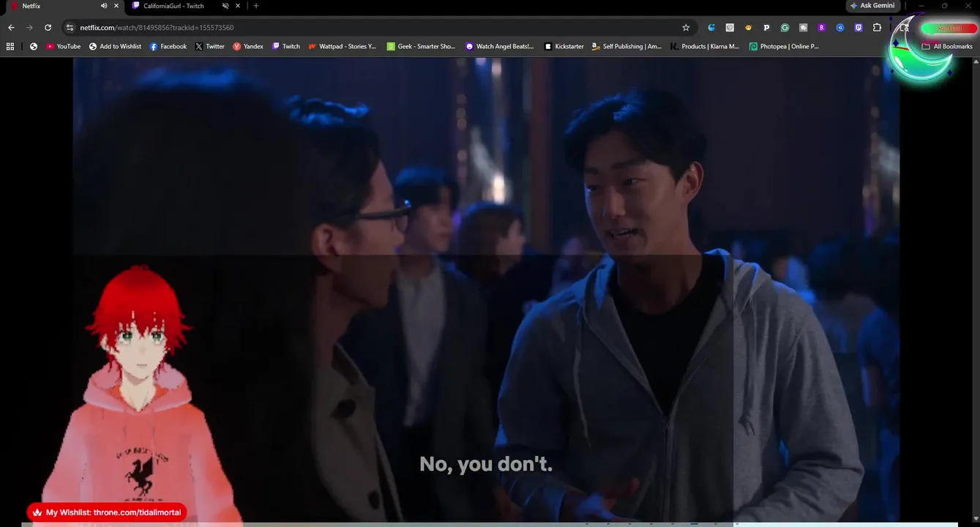Click the blue swirl extension icon
The height and width of the screenshot is (527, 980).
[x=711, y=28]
